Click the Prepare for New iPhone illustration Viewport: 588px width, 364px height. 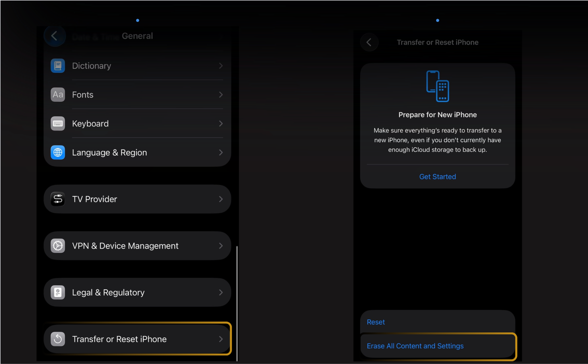tap(437, 86)
